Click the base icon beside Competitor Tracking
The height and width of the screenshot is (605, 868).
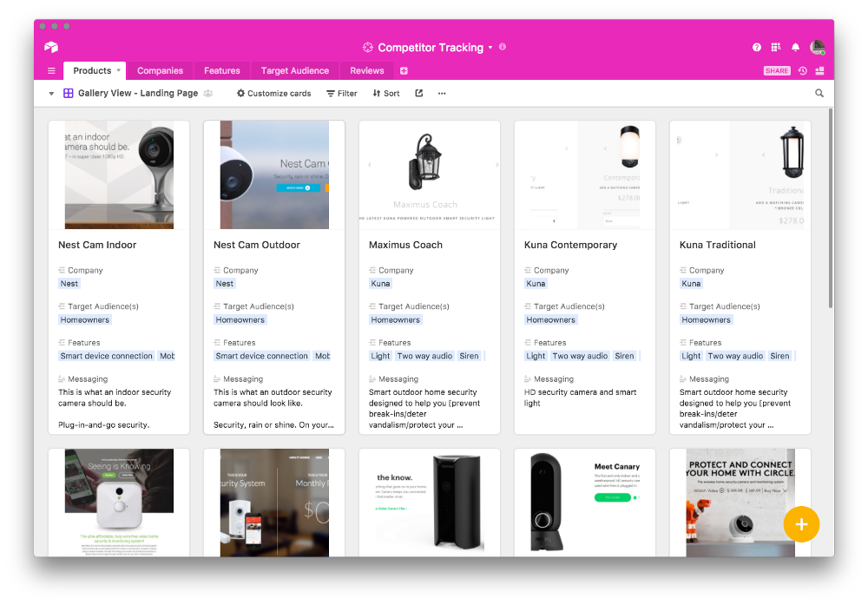click(367, 48)
